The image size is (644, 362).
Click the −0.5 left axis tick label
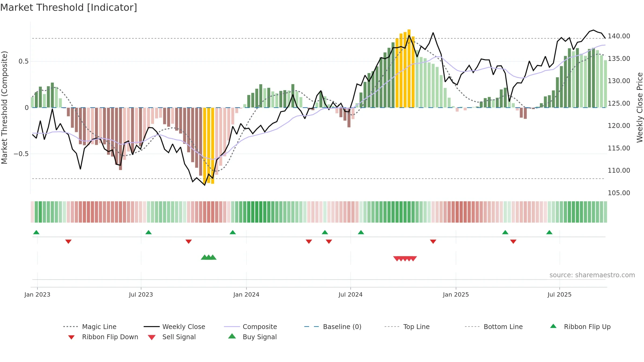click(21, 154)
